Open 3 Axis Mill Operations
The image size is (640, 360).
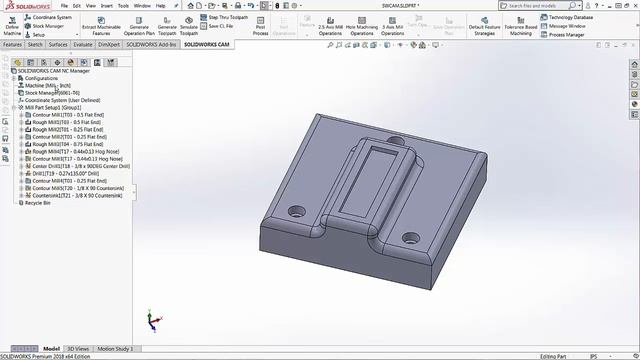tap(392, 26)
